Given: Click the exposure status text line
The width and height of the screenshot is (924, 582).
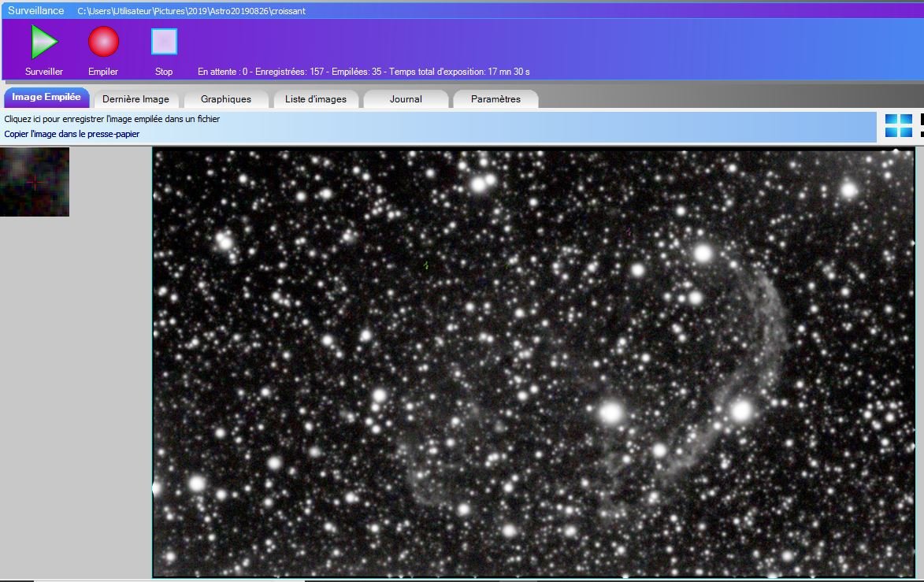Looking at the screenshot, I should pos(364,72).
